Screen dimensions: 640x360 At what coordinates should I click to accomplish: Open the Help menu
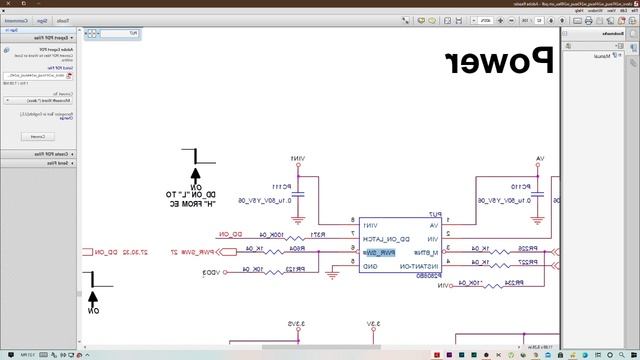579,11
